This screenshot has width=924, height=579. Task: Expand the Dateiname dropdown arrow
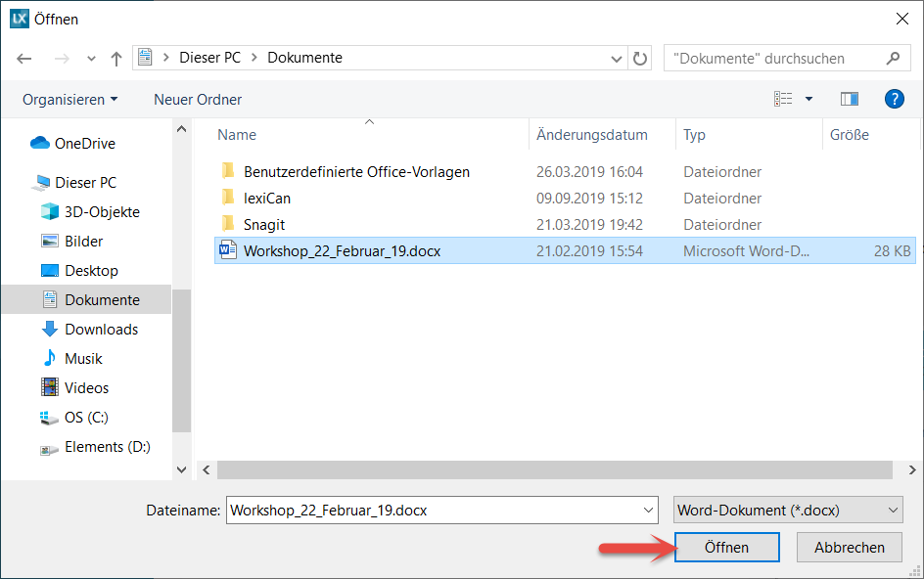coord(648,510)
